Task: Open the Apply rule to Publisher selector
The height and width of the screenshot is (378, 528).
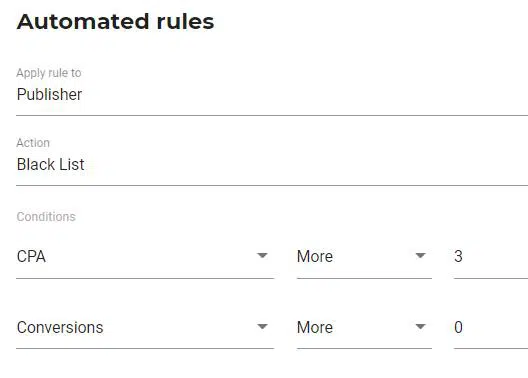Action: (272, 95)
